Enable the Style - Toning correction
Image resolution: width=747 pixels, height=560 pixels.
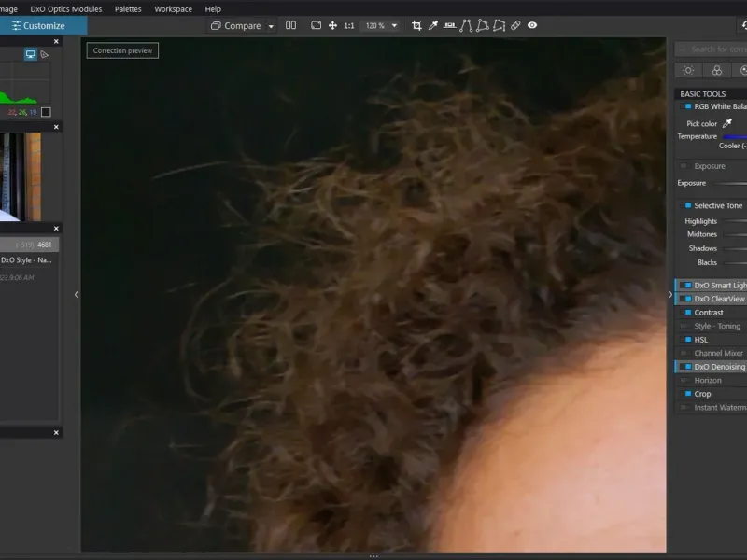(x=684, y=326)
